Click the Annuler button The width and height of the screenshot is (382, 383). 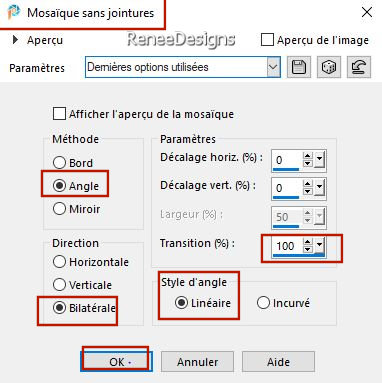pyautogui.click(x=197, y=361)
